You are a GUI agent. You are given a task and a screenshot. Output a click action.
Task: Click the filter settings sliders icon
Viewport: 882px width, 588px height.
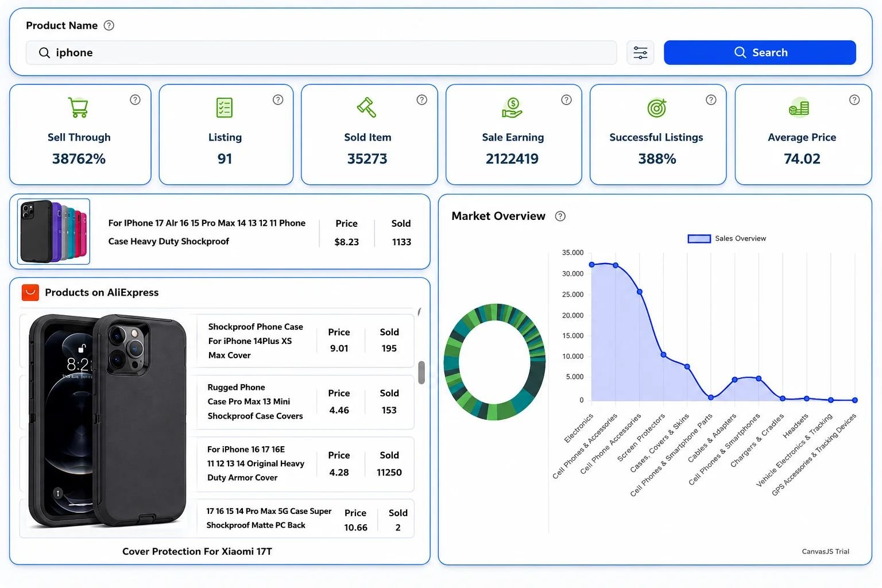pyautogui.click(x=640, y=53)
